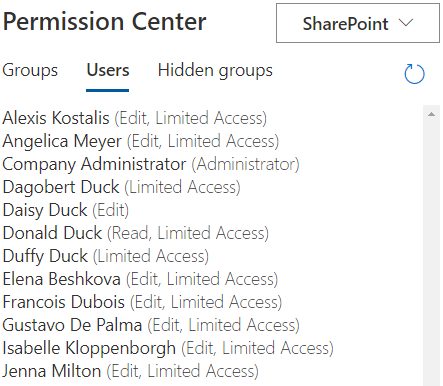Open Francois Dubois permissions entry
The height and width of the screenshot is (386, 443).
[142, 302]
